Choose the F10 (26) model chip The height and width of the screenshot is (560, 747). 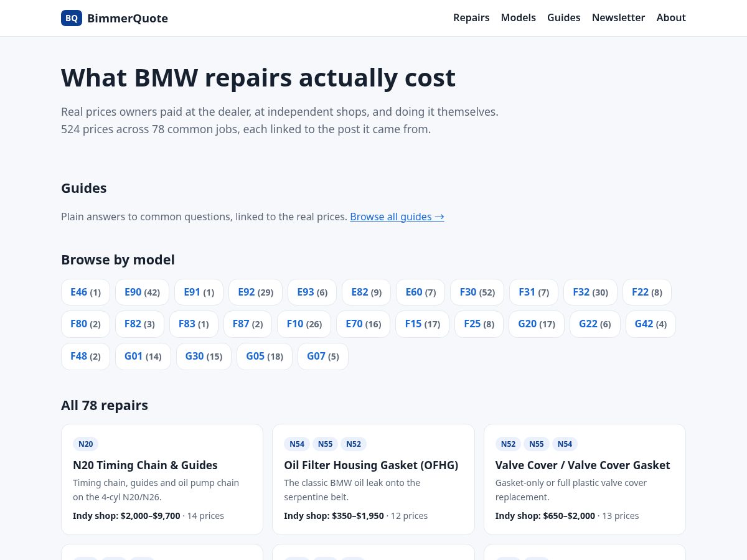[304, 324]
